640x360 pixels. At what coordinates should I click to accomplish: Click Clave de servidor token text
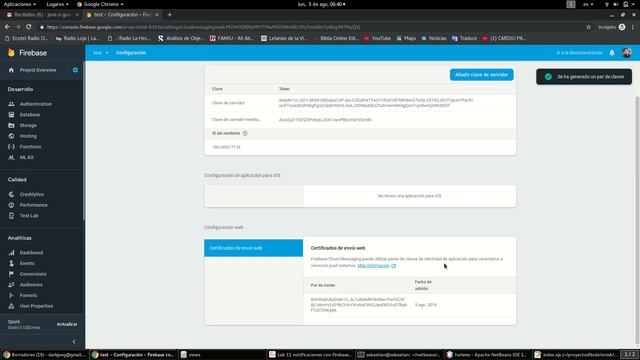[x=376, y=103]
